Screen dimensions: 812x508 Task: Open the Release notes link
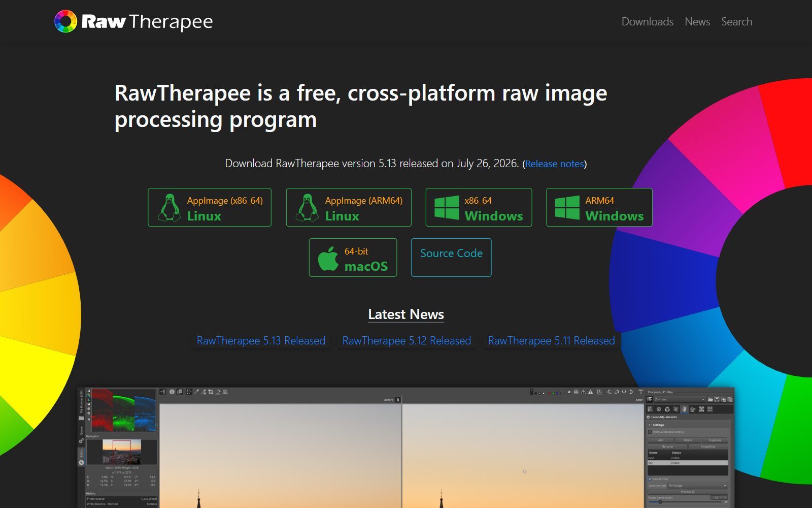[x=554, y=164]
